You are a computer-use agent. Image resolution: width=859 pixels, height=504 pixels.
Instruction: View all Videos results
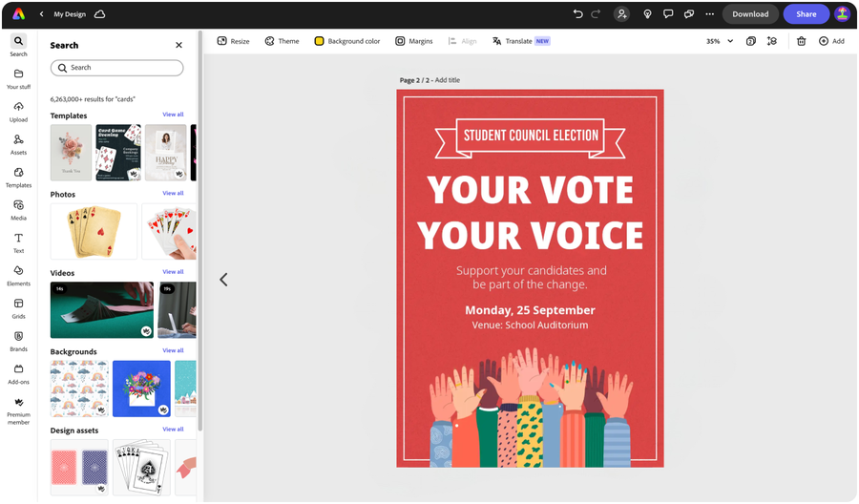coord(173,272)
